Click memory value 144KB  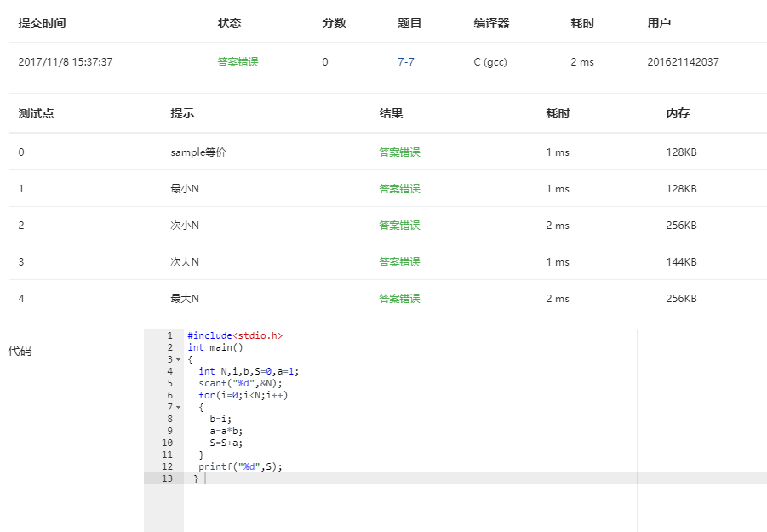coord(681,262)
